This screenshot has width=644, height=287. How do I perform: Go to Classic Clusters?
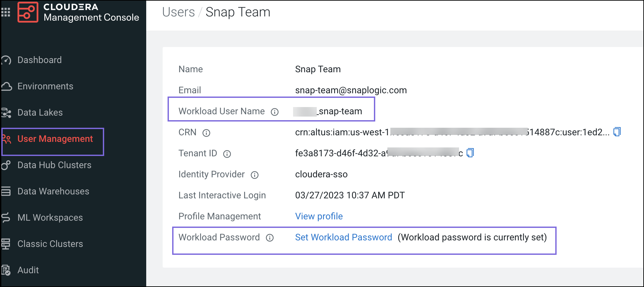(50, 244)
